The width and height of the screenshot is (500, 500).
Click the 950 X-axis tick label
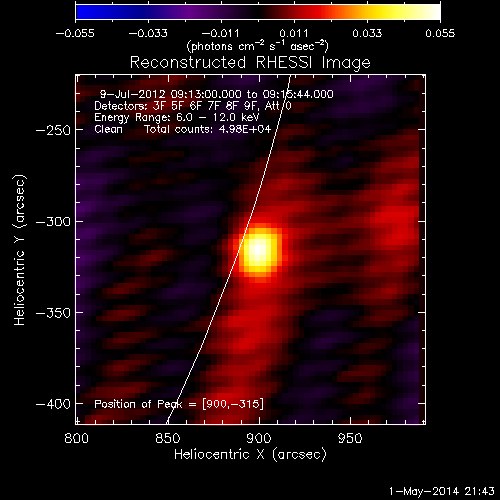coord(350,438)
